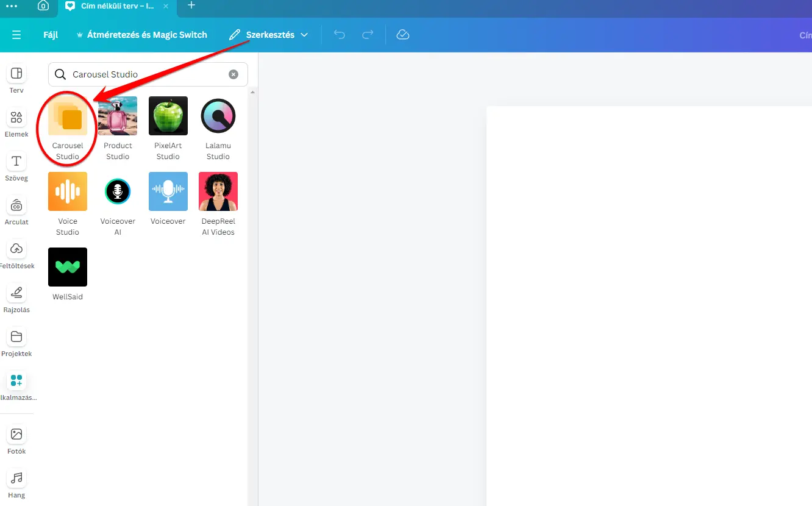
Task: Open the hamburger main menu
Action: pos(16,35)
